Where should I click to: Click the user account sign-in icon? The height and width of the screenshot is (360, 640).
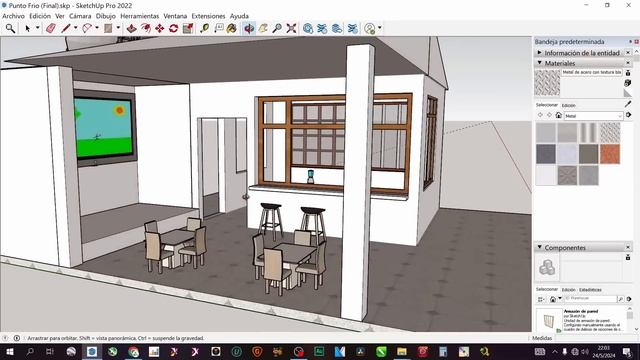pyautogui.click(x=370, y=28)
